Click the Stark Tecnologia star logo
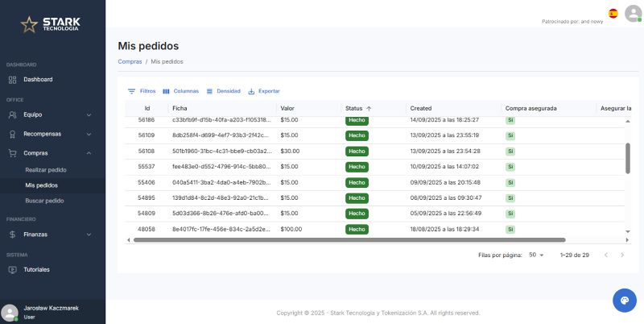The image size is (644, 324). (x=30, y=24)
